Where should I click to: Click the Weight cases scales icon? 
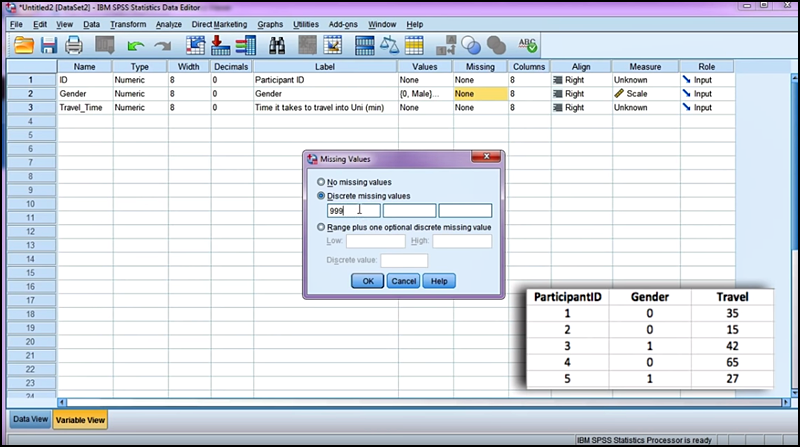(x=389, y=45)
